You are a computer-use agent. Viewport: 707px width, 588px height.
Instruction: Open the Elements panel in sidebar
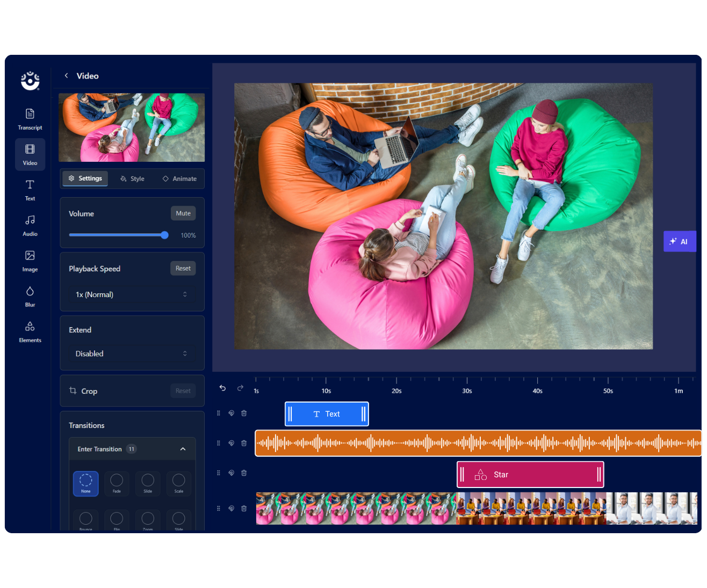(x=30, y=332)
